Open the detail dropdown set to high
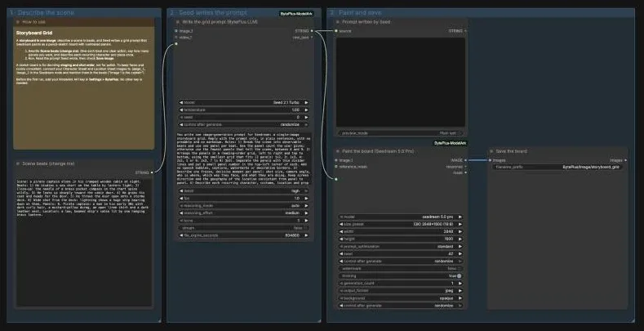The height and width of the screenshot is (331, 644). [x=244, y=190]
